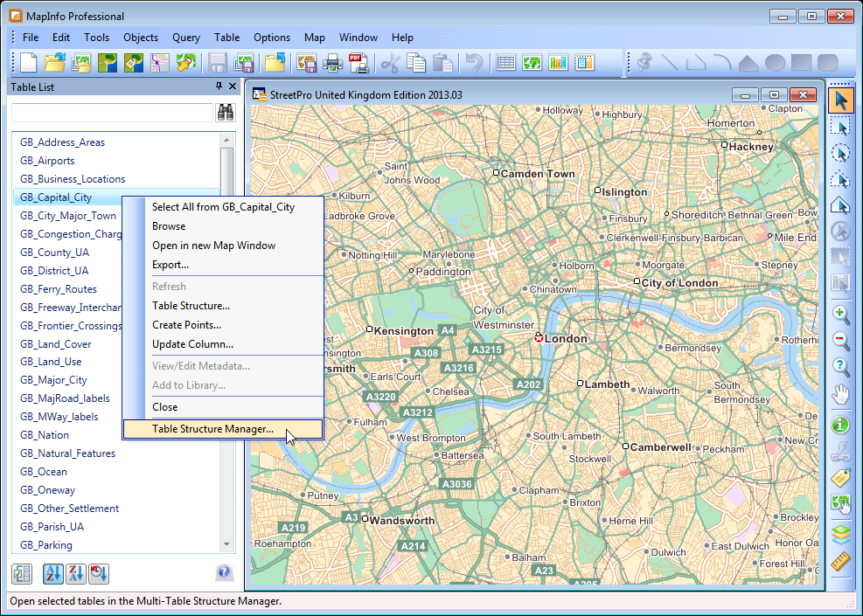The height and width of the screenshot is (616, 863).
Task: Click the New Browser grid icon
Action: coord(505,63)
